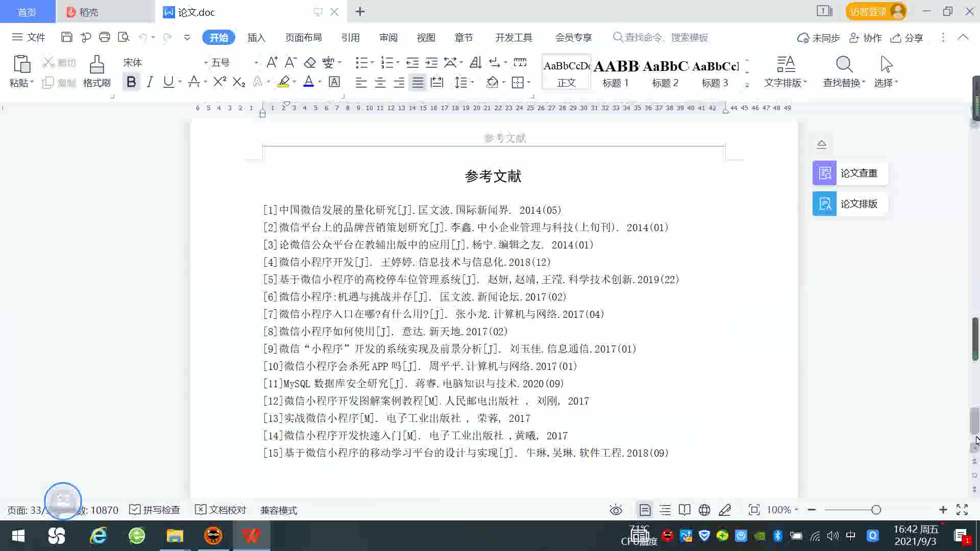This screenshot has width=980, height=551.
Task: Click the character border A icon
Action: point(334,82)
